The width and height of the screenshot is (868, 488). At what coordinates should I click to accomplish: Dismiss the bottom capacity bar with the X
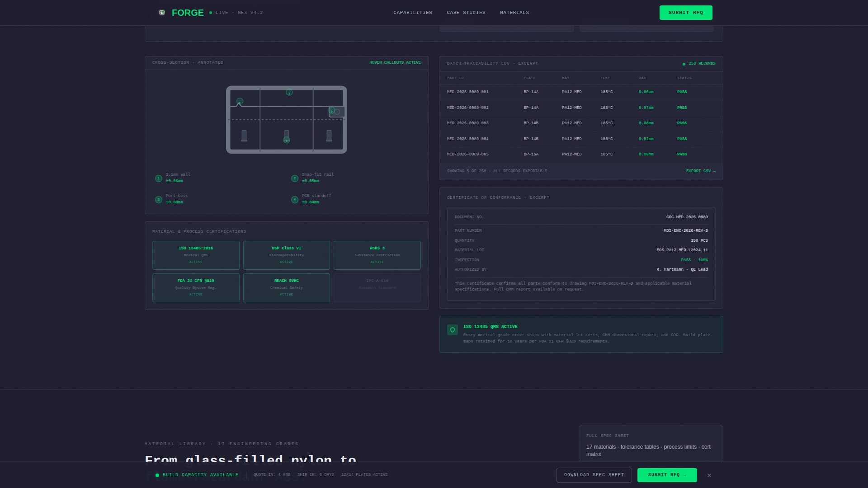point(709,475)
